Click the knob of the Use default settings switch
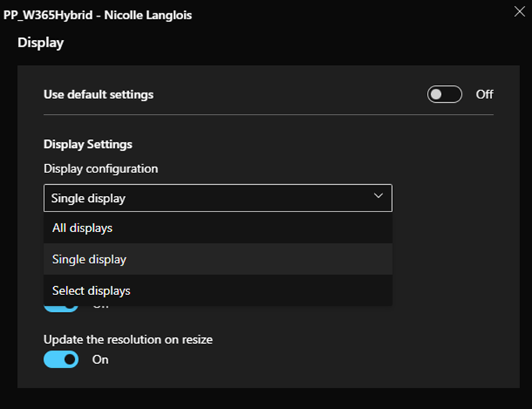Viewport: 532px width, 409px height. point(437,95)
